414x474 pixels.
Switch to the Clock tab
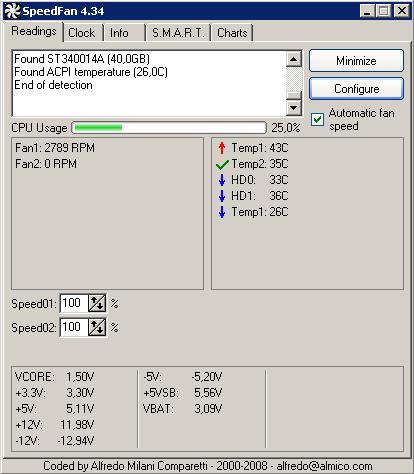pyautogui.click(x=82, y=33)
